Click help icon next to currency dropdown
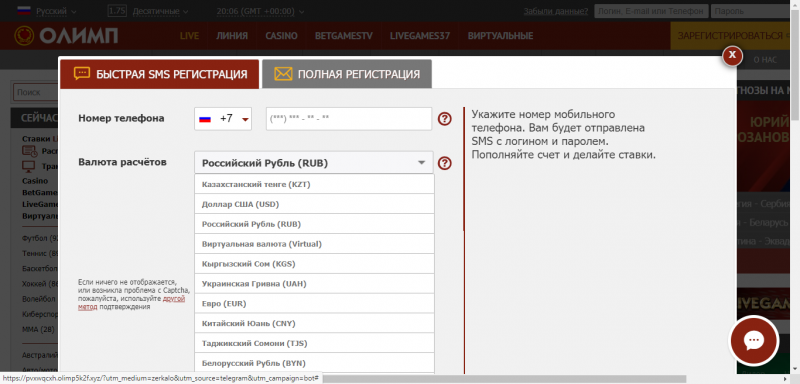The height and width of the screenshot is (384, 800). pyautogui.click(x=445, y=163)
